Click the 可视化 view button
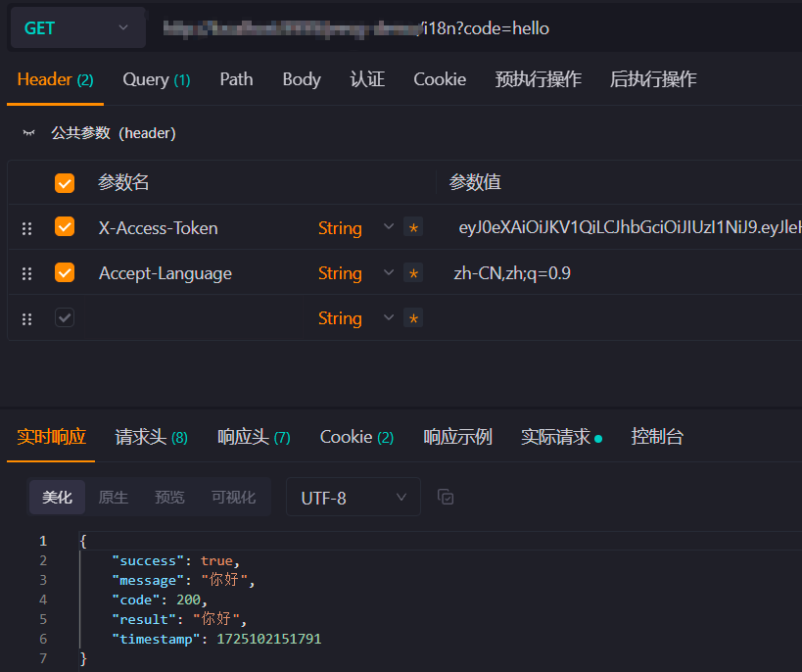802x672 pixels. (233, 497)
